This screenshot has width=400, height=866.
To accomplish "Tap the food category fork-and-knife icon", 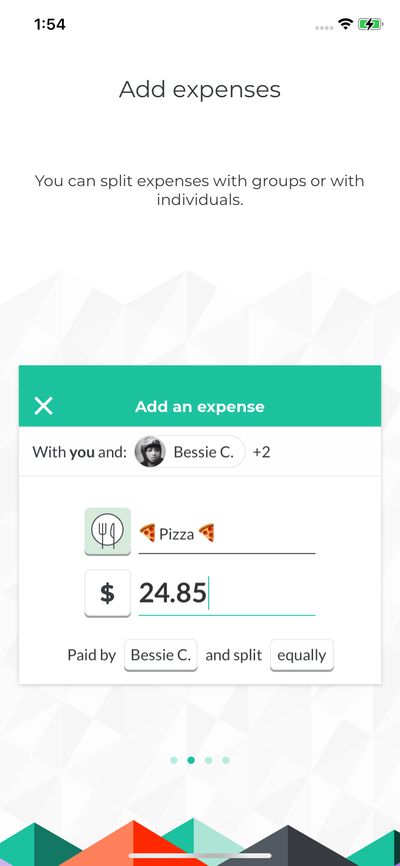I will click(107, 531).
